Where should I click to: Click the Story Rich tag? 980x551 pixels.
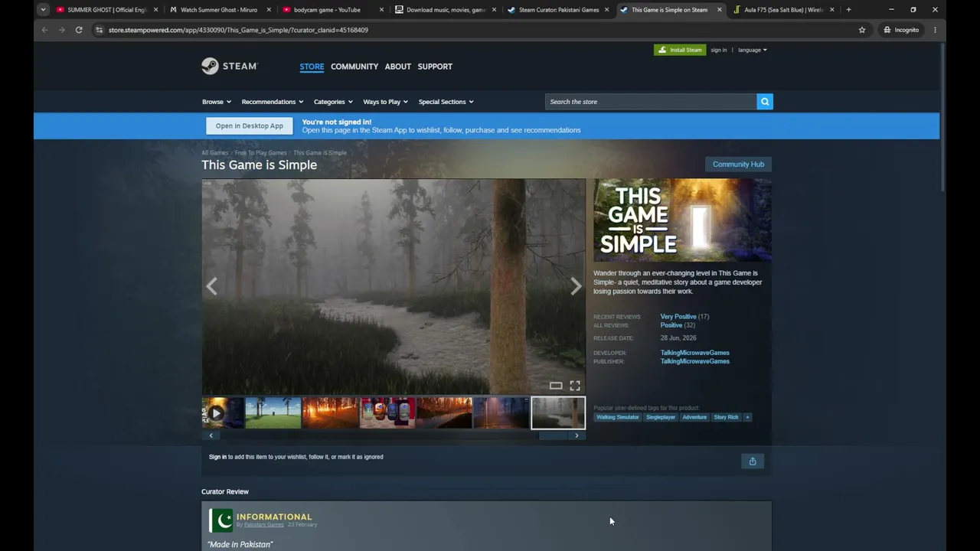coord(726,417)
